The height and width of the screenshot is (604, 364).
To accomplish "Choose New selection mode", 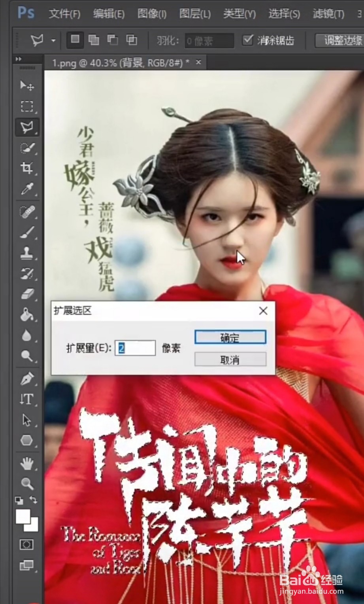I will tap(75, 40).
